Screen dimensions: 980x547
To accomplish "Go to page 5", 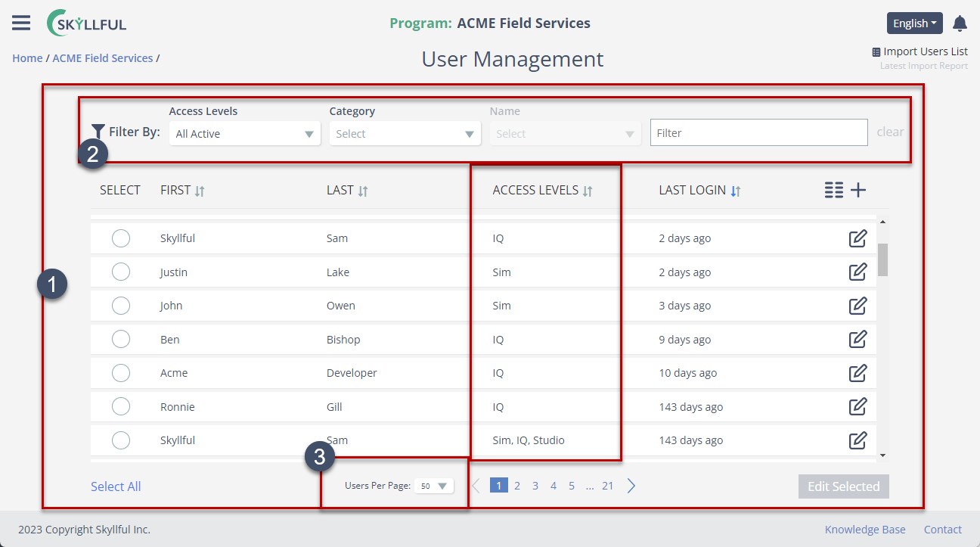I will tap(572, 486).
